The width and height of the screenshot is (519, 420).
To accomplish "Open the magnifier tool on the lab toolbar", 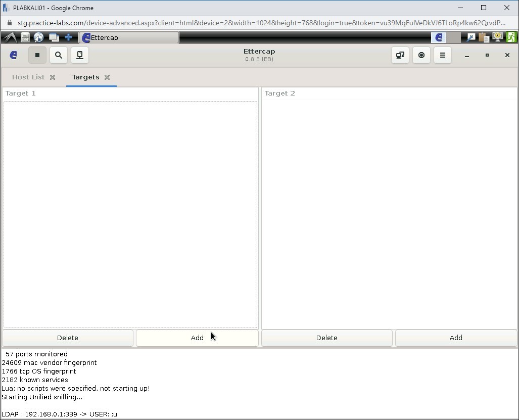I will tap(470, 37).
